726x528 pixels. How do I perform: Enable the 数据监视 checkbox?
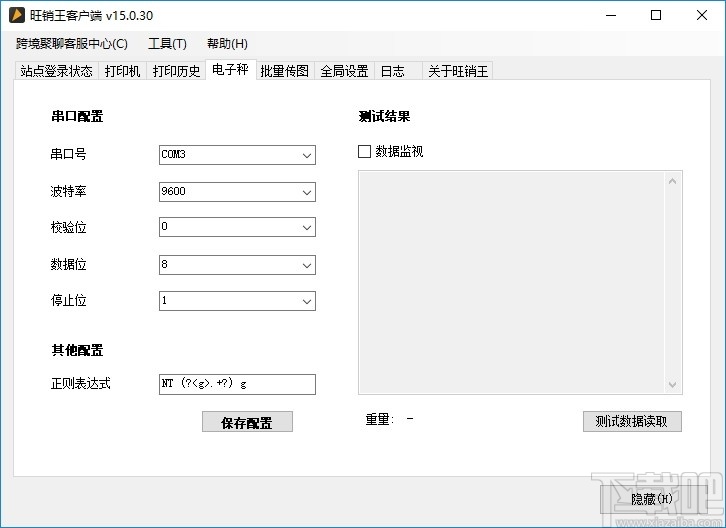click(x=364, y=151)
